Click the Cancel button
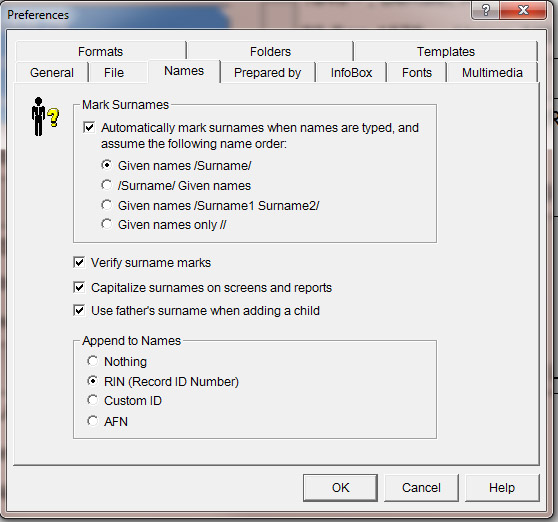The height and width of the screenshot is (522, 558). [421, 487]
